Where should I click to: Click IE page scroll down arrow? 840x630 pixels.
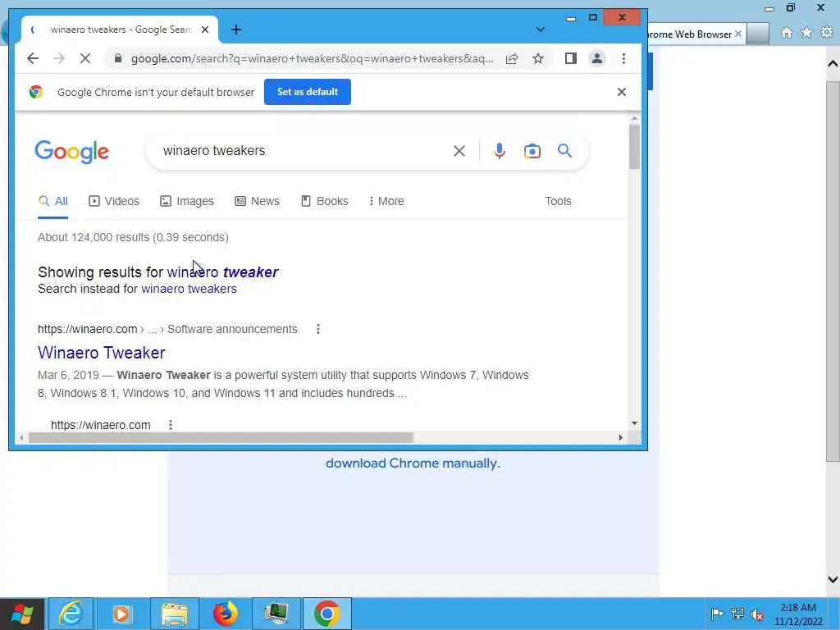tap(833, 579)
